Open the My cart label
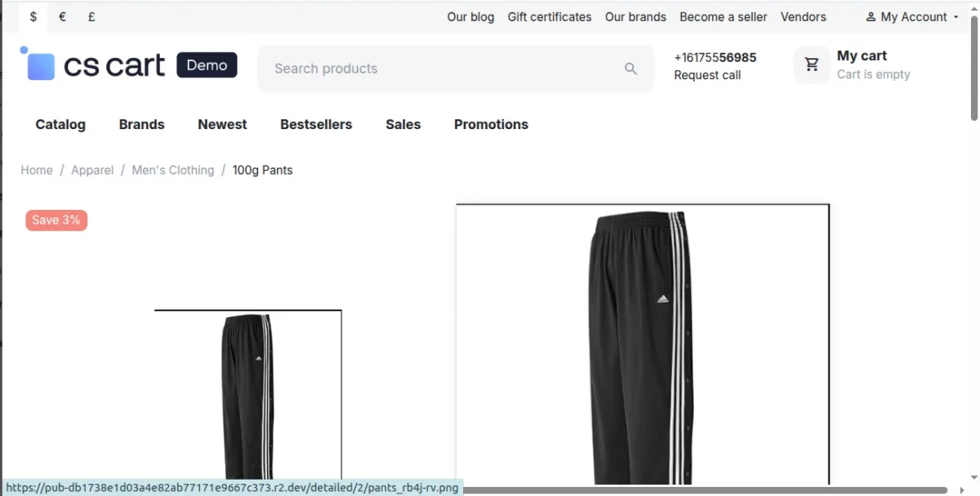This screenshot has height=496, width=980. [862, 56]
